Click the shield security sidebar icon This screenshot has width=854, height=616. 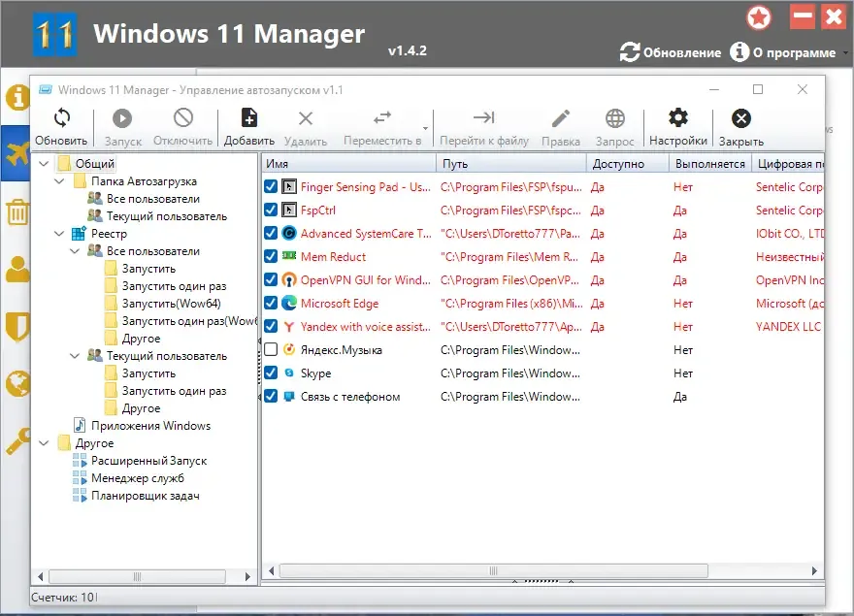point(17,326)
